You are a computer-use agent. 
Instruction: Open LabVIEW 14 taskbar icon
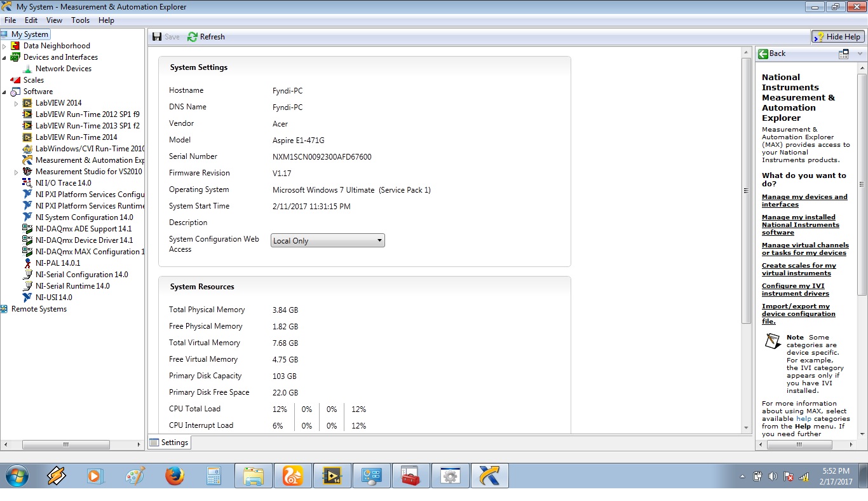coord(332,476)
